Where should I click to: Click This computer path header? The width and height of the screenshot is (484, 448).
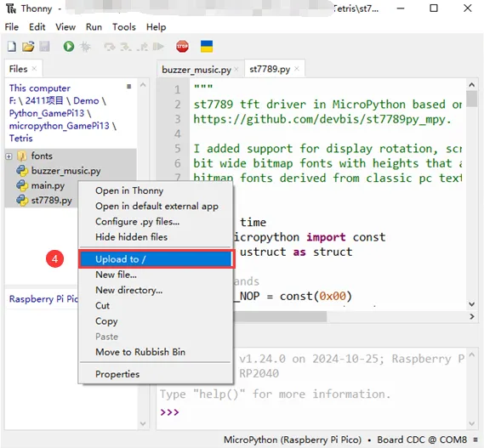point(40,88)
